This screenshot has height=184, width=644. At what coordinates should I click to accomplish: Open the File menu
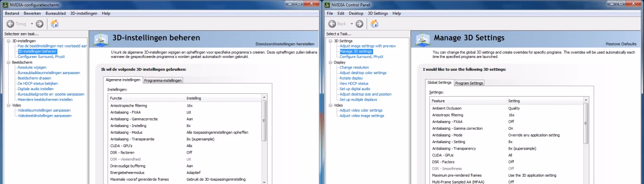pyautogui.click(x=330, y=13)
